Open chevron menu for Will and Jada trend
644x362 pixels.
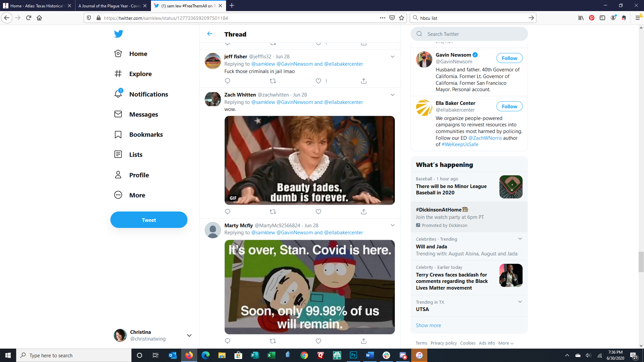click(520, 239)
